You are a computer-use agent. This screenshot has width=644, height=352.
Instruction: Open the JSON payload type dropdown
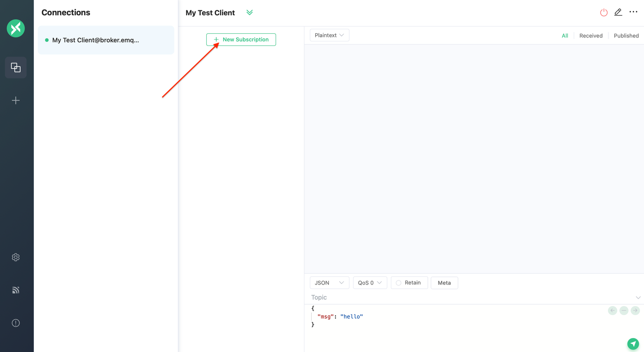tap(329, 283)
